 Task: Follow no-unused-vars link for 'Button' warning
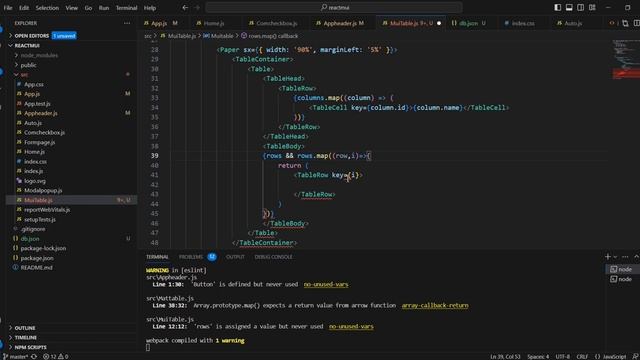pos(326,284)
